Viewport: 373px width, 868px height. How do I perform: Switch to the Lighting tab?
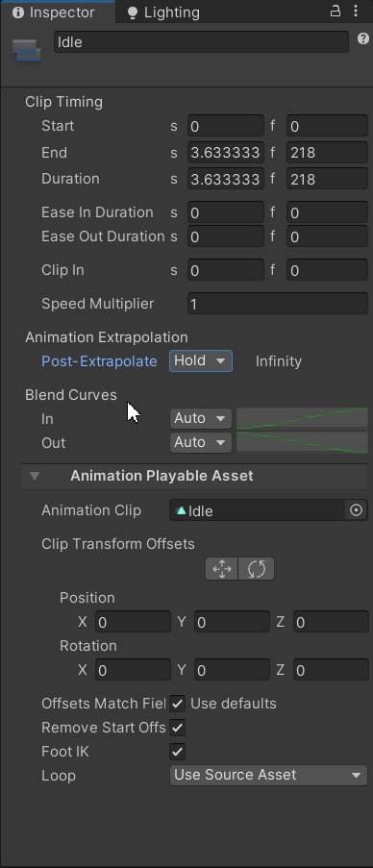[163, 12]
